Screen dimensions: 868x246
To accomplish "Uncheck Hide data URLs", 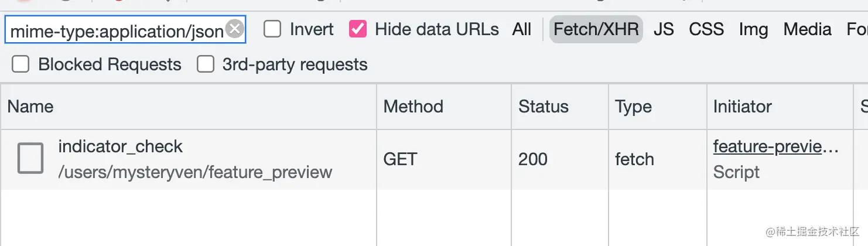I will point(358,29).
